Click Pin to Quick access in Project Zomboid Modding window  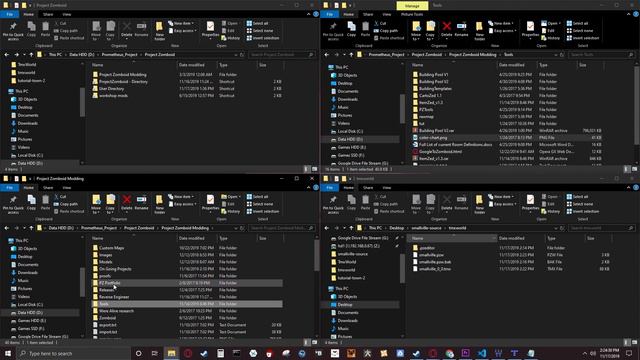pos(13,204)
